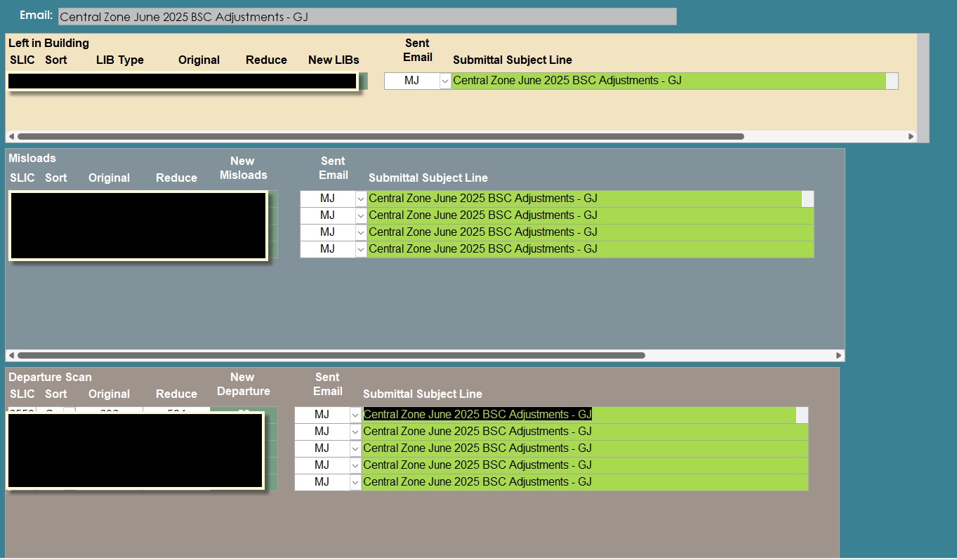This screenshot has height=560, width=957.
Task: Open the third Misloads MJ combo box
Action: 360,232
